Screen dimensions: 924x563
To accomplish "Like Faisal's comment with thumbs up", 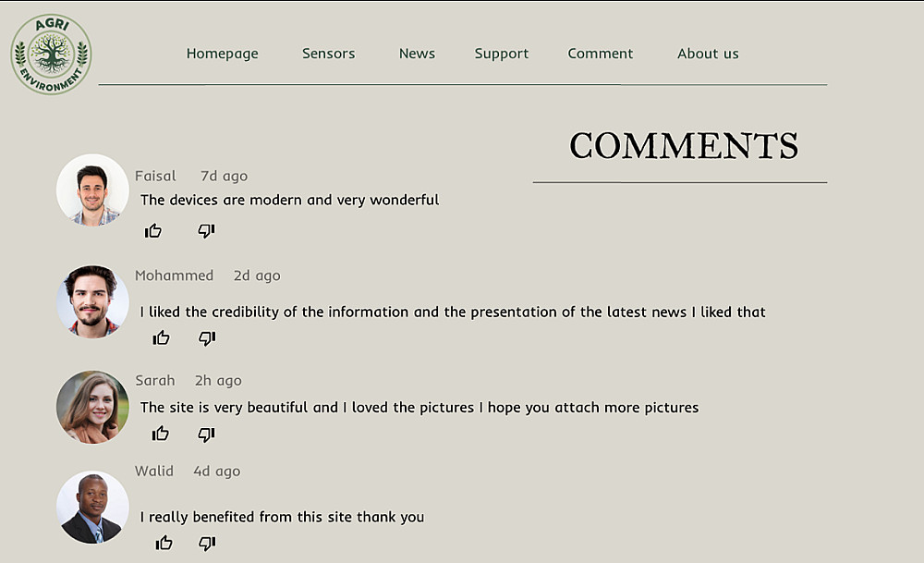I will point(153,231).
